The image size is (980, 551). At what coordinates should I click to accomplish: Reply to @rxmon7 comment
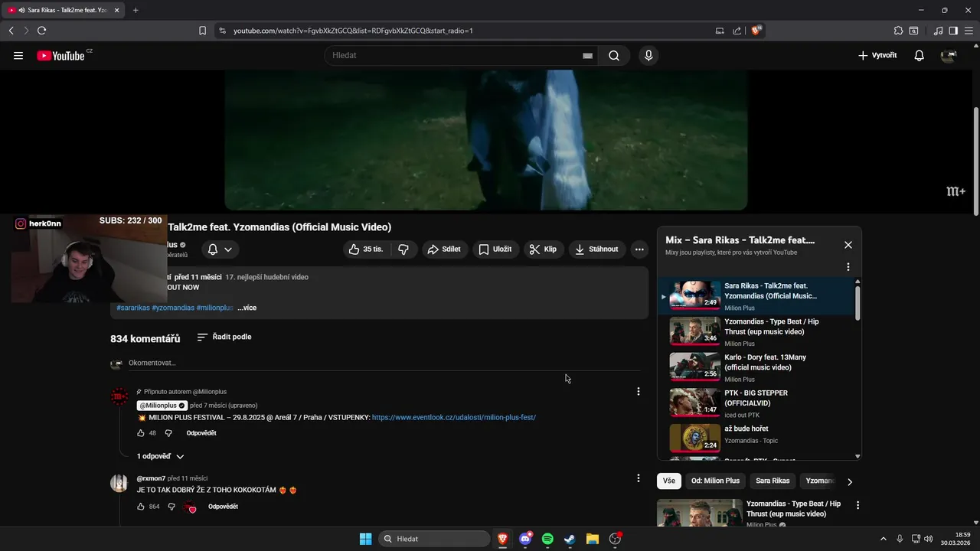pyautogui.click(x=223, y=507)
